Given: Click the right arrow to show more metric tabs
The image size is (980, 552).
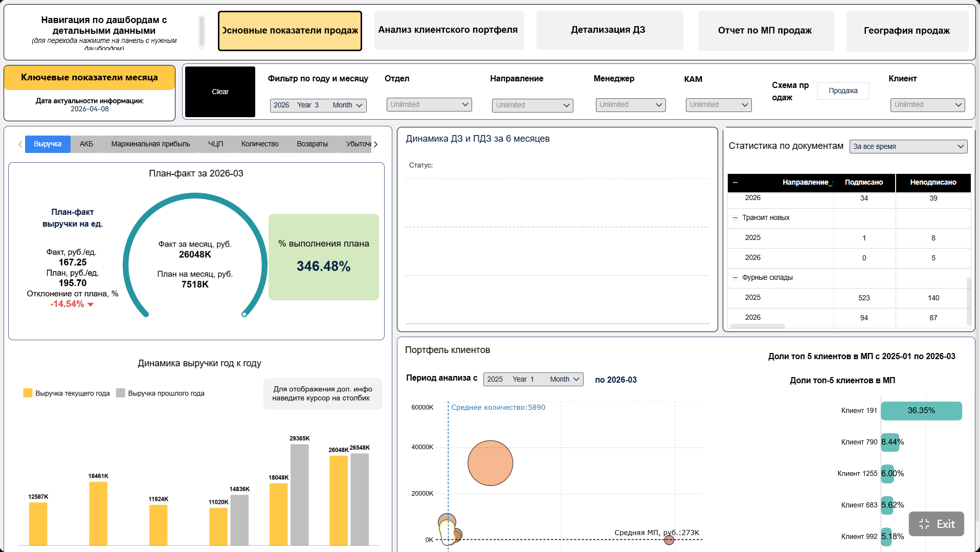Looking at the screenshot, I should coord(375,144).
